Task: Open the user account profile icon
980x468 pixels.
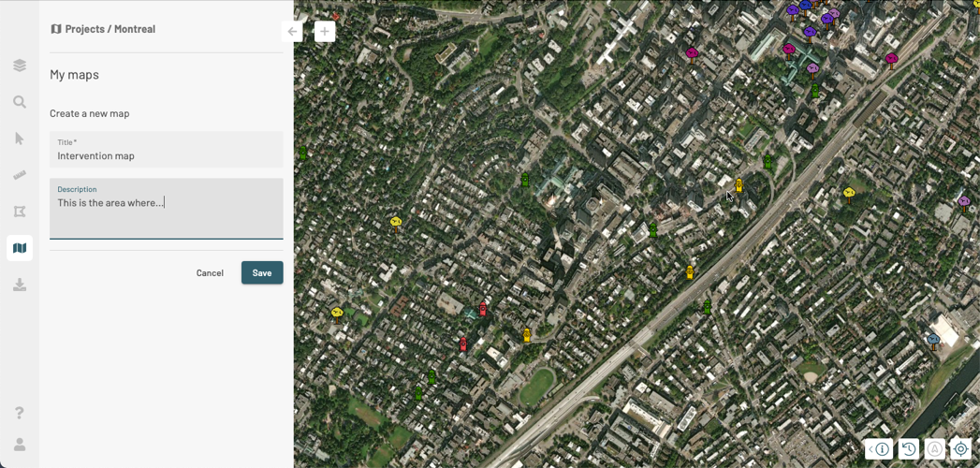Action: [x=20, y=445]
